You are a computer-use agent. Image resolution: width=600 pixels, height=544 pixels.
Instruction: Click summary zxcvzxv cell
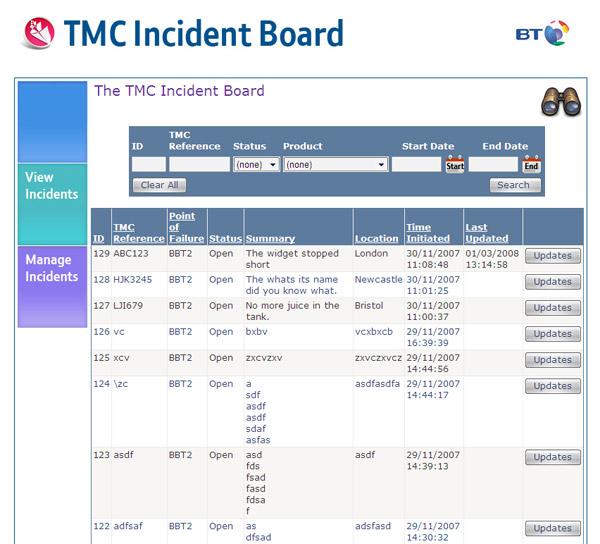click(264, 357)
